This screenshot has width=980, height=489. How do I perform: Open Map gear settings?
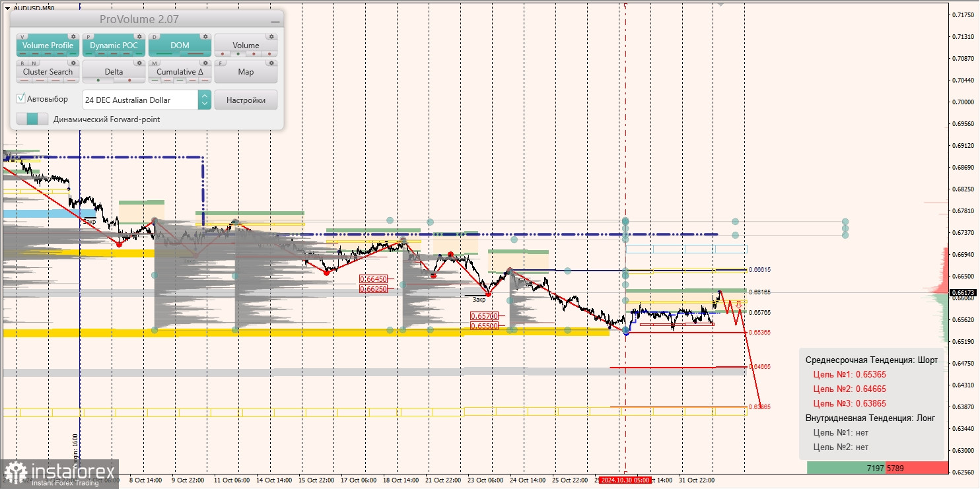[x=271, y=63]
